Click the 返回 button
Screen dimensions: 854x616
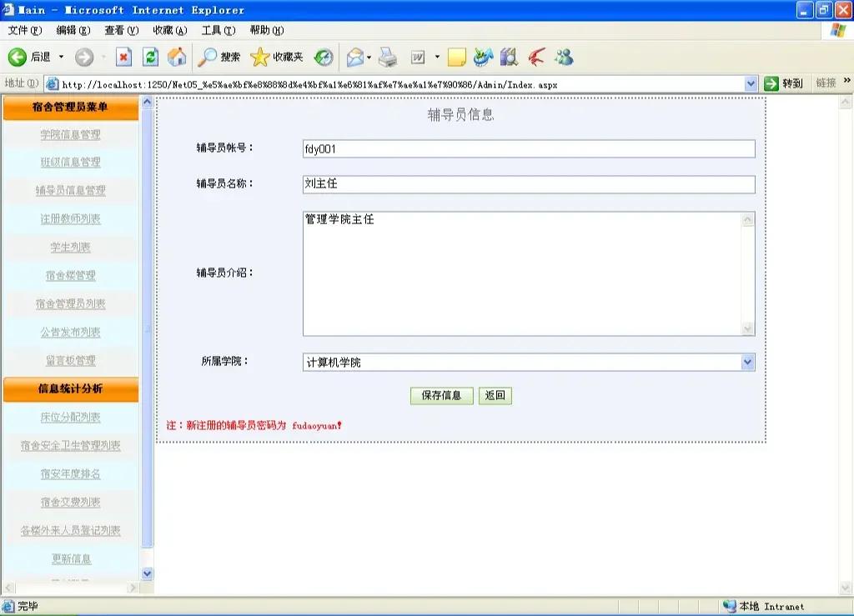tap(495, 396)
